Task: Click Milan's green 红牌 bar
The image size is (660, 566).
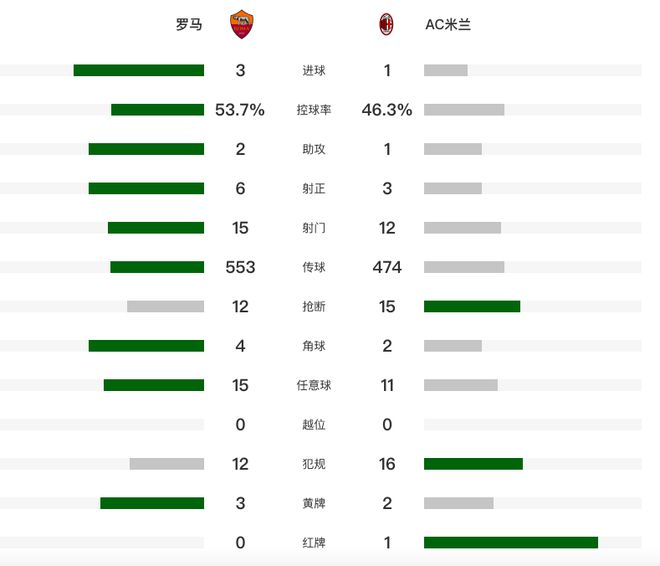Action: tap(511, 542)
